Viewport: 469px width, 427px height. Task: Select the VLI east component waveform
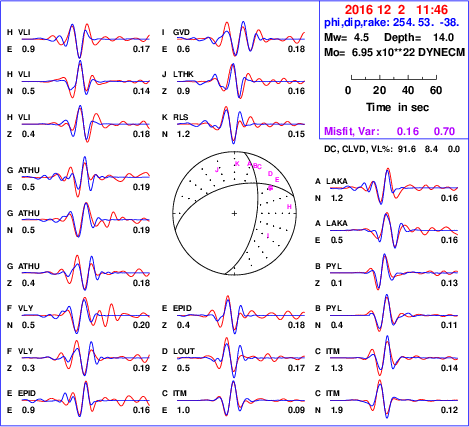click(86, 40)
